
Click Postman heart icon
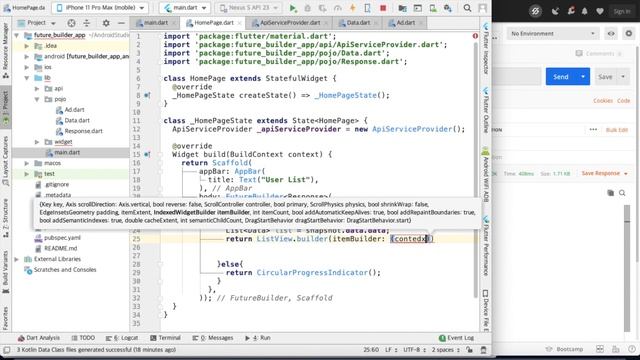tap(600, 11)
